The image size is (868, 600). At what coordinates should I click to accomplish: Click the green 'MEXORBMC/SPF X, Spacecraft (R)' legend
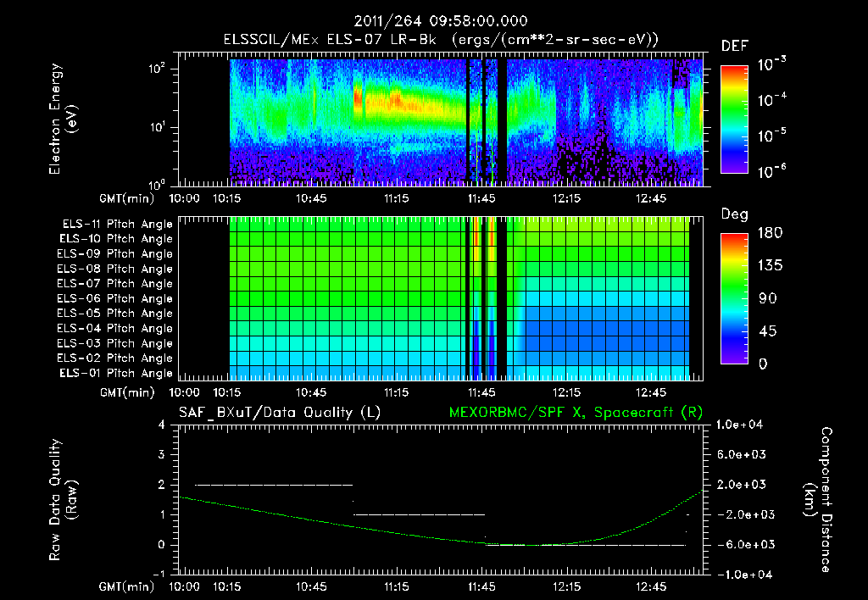(576, 413)
